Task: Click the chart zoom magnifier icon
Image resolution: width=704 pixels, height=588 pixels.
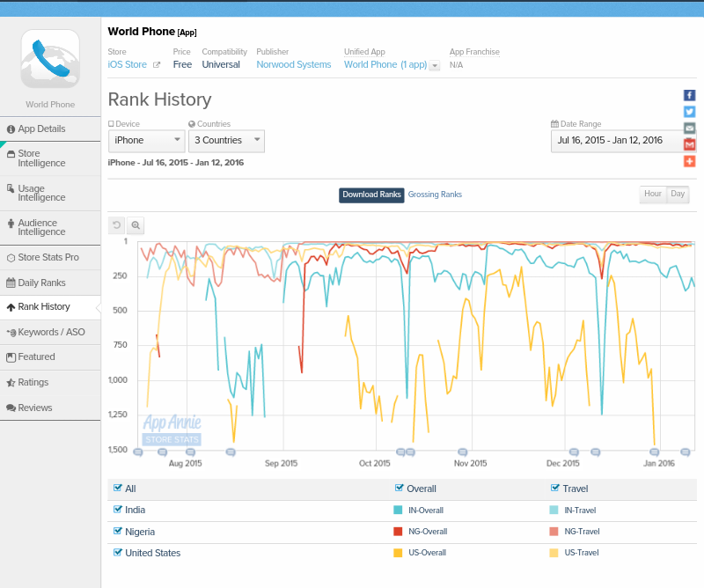Action: coord(136,225)
